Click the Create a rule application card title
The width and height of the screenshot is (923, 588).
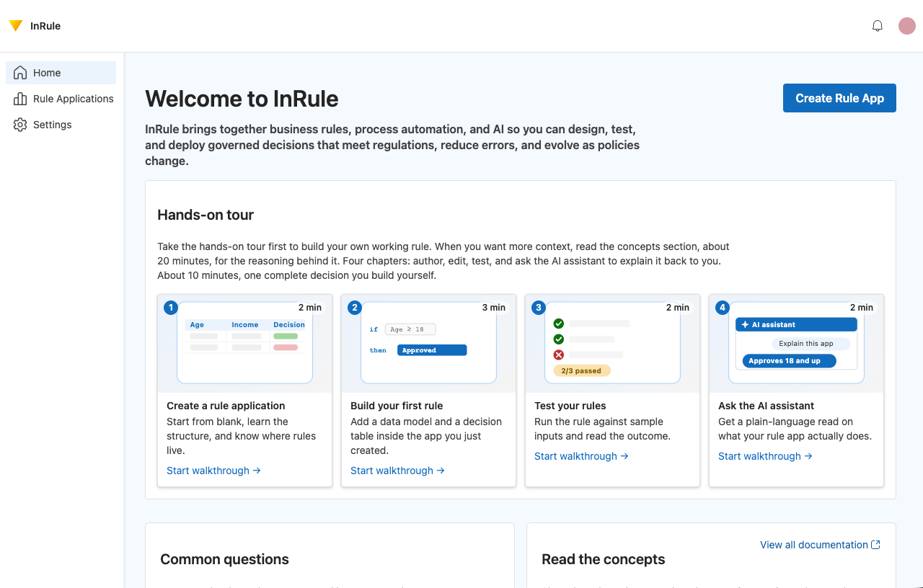pos(226,406)
